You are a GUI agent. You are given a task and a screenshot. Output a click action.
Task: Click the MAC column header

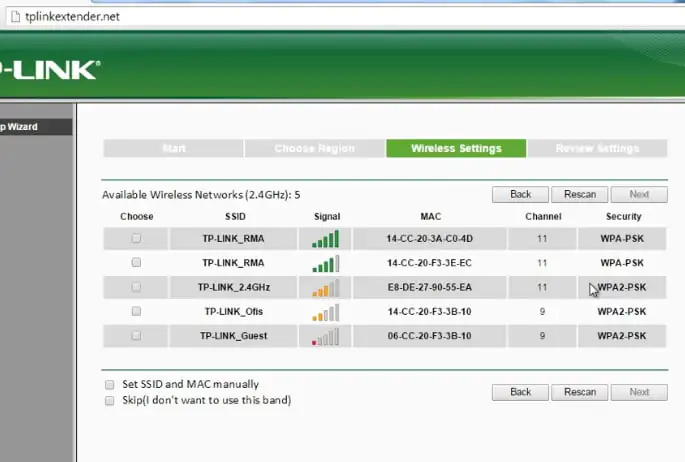click(431, 217)
